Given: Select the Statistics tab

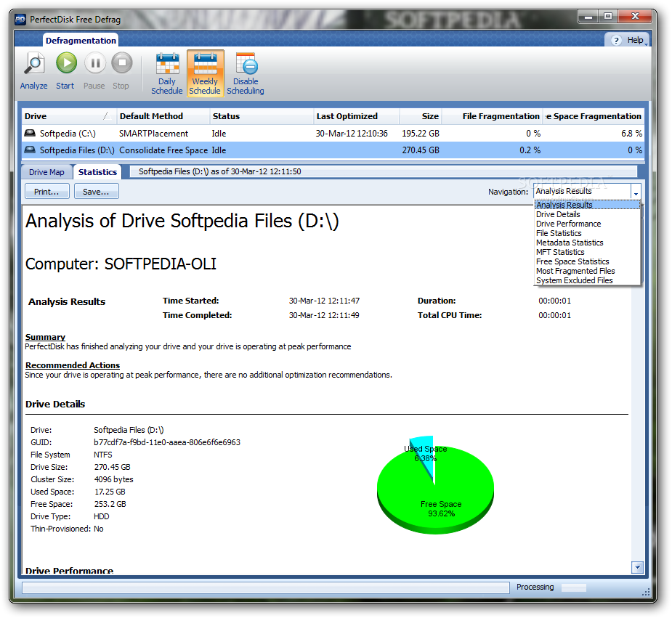Looking at the screenshot, I should click(97, 171).
